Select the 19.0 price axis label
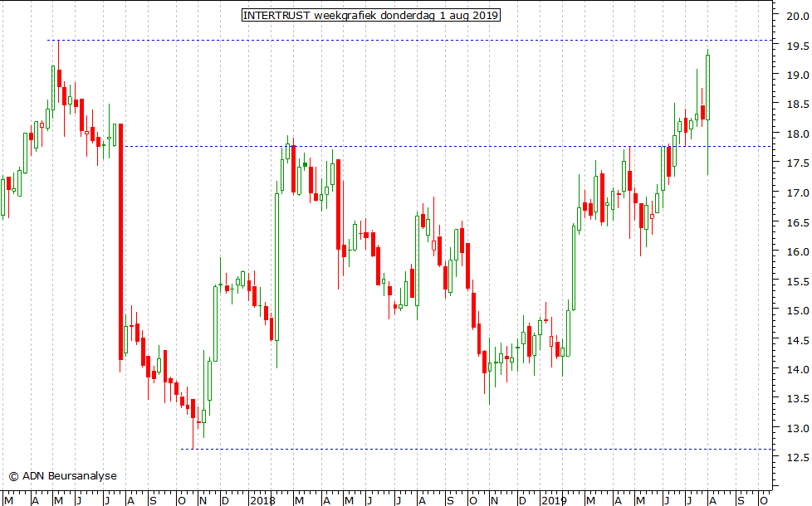Screen dimensions: 812x506 point(797,75)
